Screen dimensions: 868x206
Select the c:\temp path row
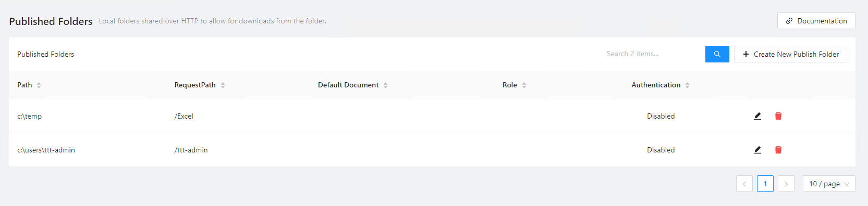click(432, 116)
